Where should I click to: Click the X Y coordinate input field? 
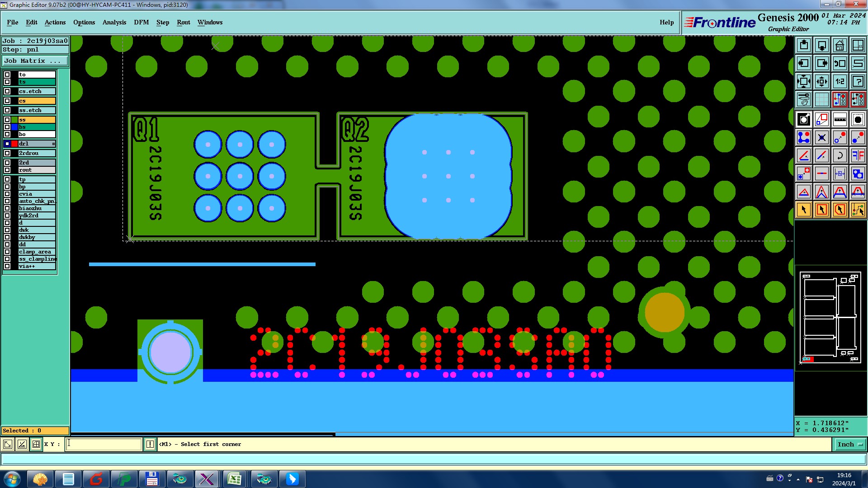104,444
